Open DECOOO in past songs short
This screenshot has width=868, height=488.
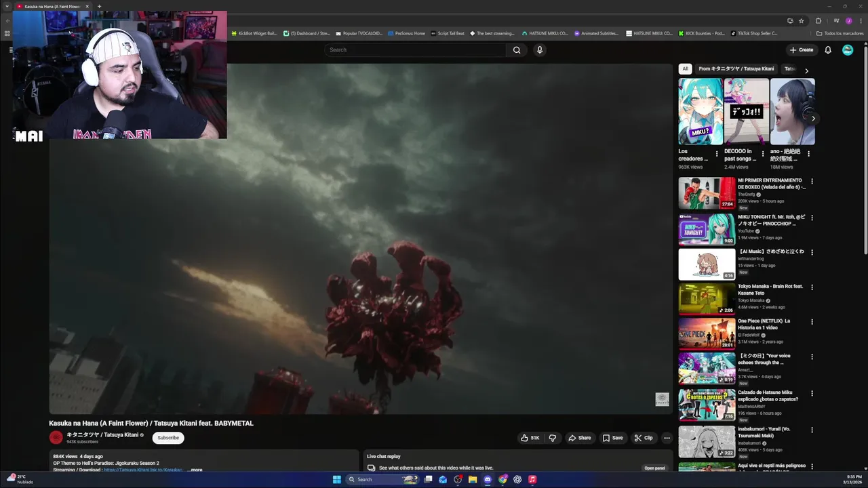(747, 112)
